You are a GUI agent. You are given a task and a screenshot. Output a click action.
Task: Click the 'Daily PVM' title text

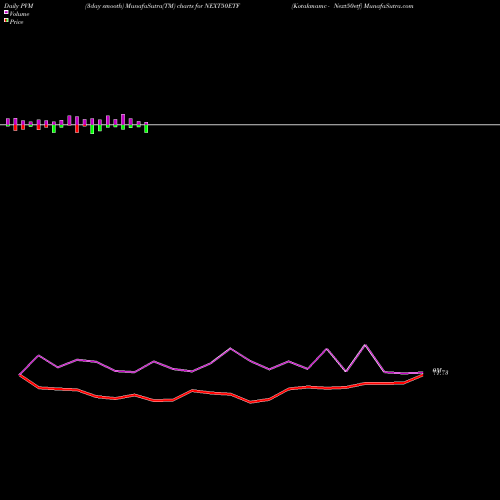19,6
